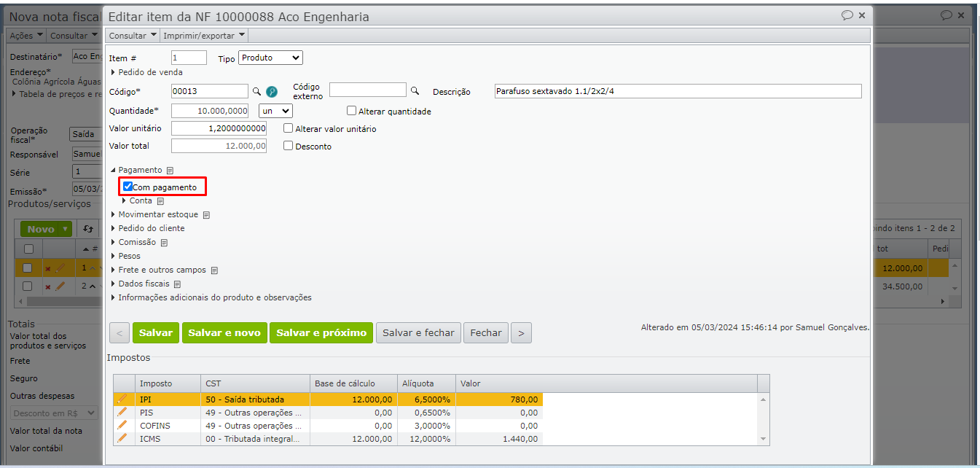The height and width of the screenshot is (468, 980).
Task: Delete item 2 using red X icon
Action: pos(48,286)
